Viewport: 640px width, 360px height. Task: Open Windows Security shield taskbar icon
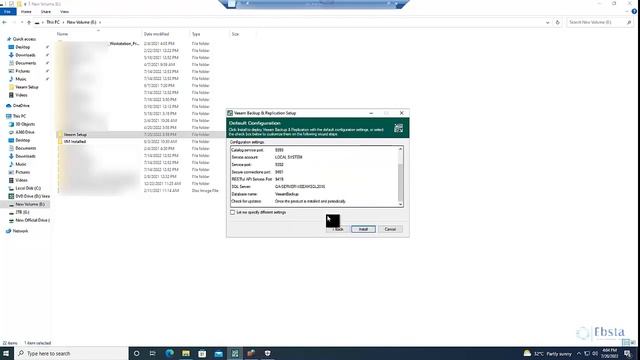coord(267,353)
